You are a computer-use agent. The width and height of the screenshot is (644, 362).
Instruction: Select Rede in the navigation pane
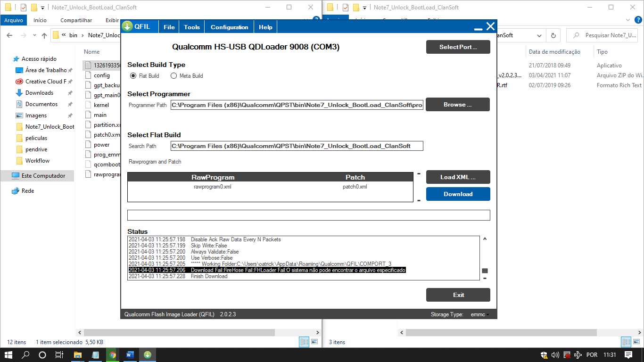[x=28, y=191]
